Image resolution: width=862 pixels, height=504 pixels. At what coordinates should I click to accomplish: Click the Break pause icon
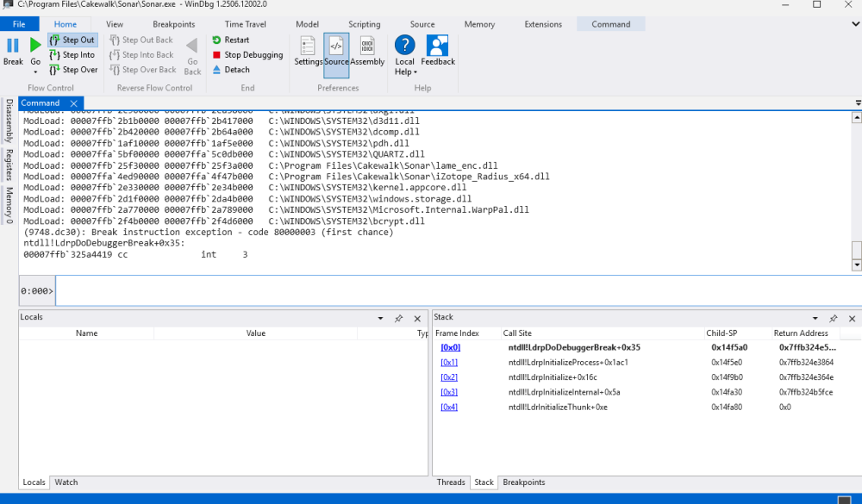[x=13, y=46]
